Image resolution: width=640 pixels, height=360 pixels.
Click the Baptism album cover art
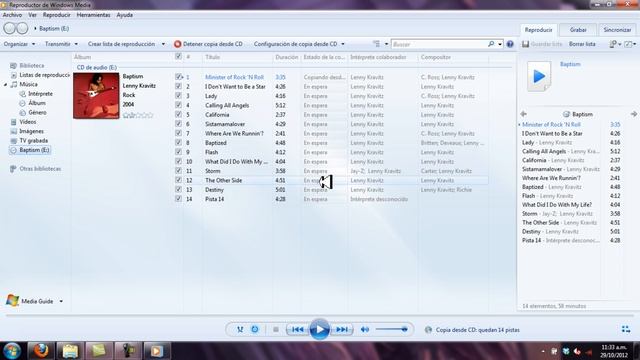pyautogui.click(x=96, y=96)
